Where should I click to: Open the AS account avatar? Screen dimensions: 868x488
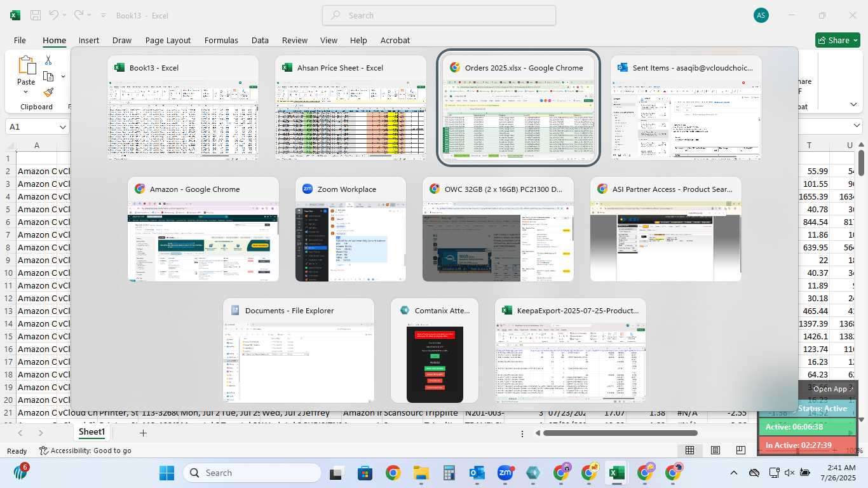761,15
